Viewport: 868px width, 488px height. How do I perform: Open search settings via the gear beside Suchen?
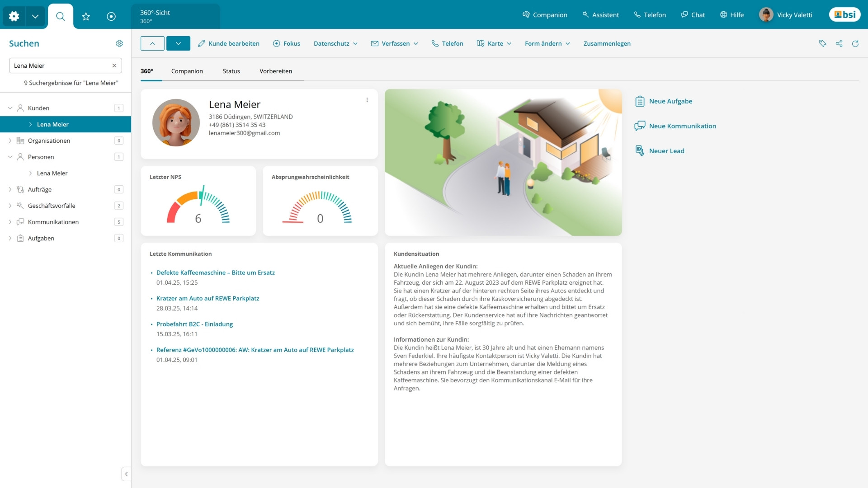click(x=119, y=43)
